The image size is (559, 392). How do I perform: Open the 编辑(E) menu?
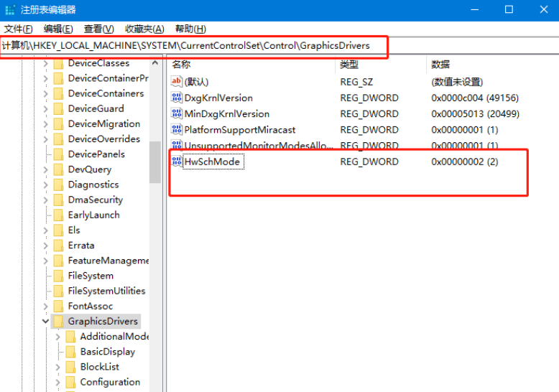point(58,29)
